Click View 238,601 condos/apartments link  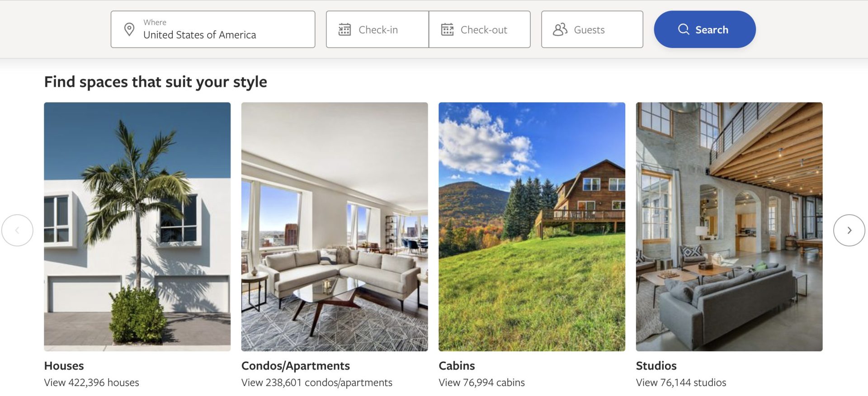point(316,382)
